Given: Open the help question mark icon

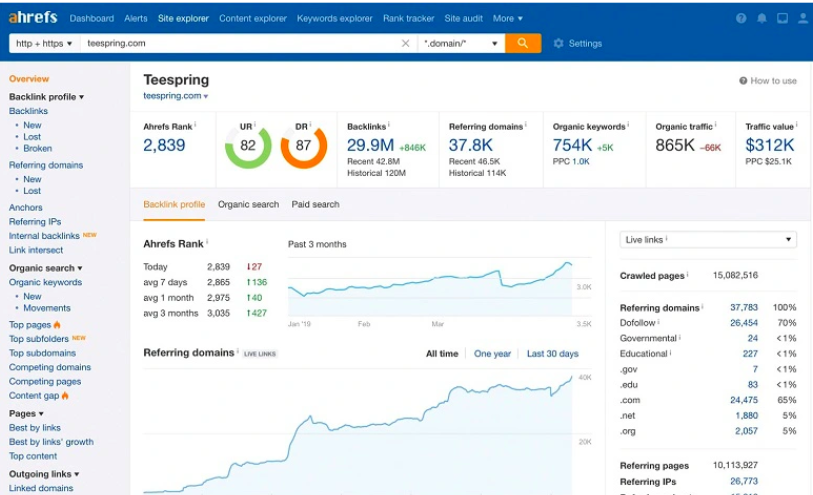Looking at the screenshot, I should tap(741, 18).
